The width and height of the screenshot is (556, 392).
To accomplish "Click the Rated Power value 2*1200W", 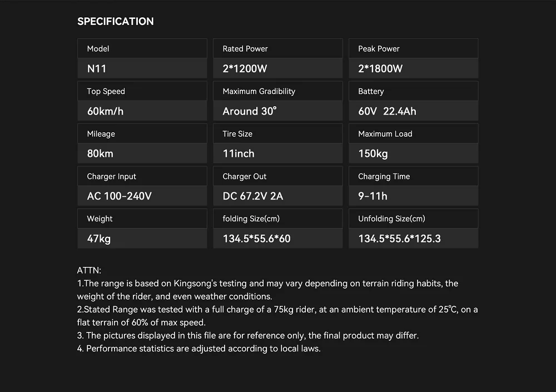I will (245, 69).
